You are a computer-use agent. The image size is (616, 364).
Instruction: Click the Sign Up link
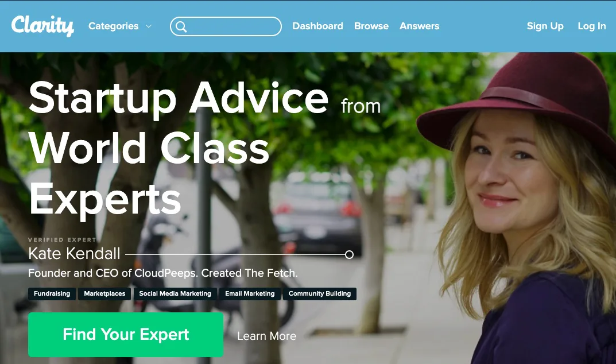[545, 26]
